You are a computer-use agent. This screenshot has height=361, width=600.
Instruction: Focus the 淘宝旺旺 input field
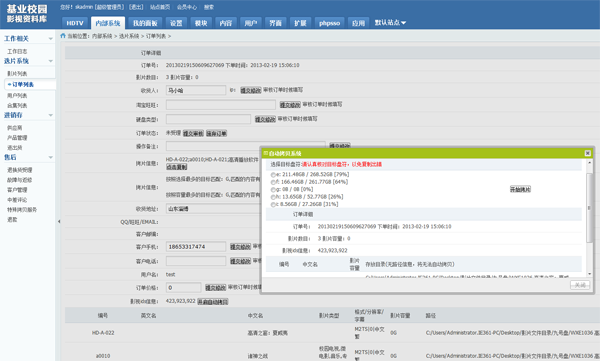click(x=221, y=105)
